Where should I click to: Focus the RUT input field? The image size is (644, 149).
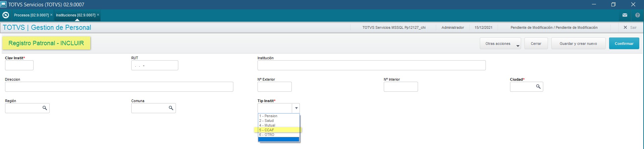point(154,65)
